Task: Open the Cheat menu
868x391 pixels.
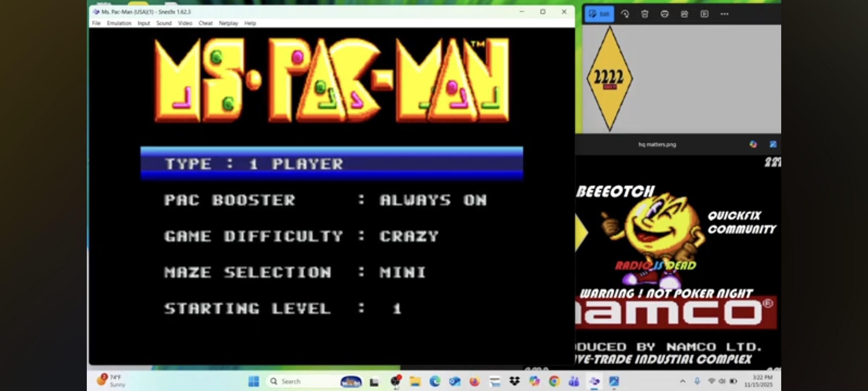Action: pyautogui.click(x=205, y=23)
